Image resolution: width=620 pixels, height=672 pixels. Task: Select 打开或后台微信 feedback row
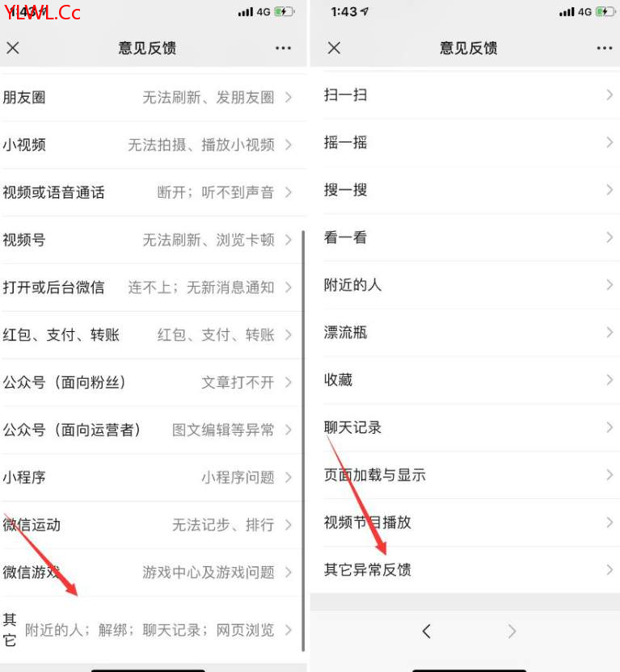(x=154, y=288)
